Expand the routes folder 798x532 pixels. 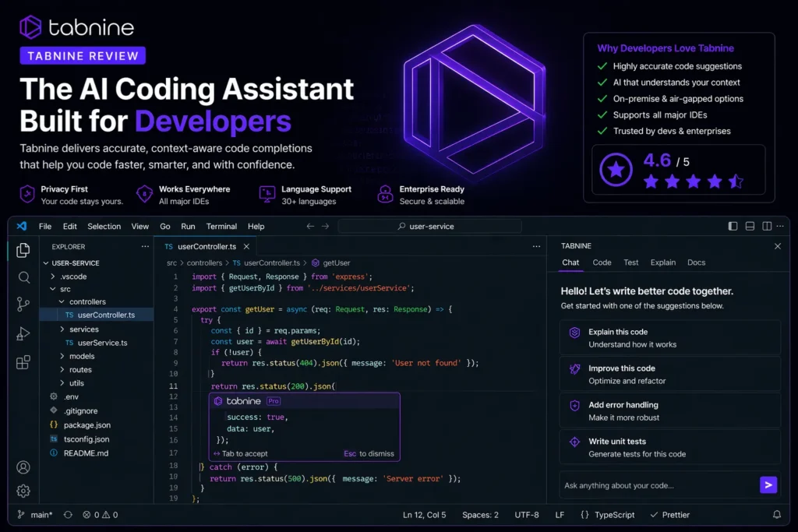[x=62, y=369]
